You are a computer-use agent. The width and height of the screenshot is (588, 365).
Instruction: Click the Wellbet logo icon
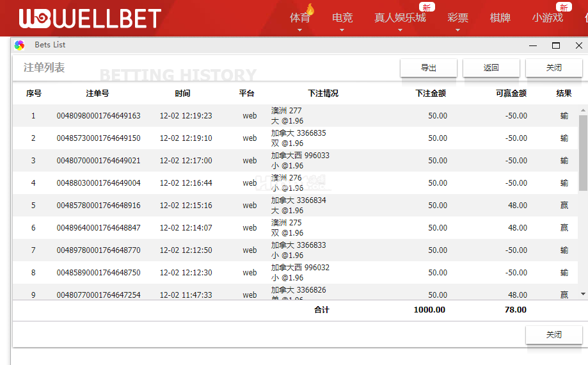click(33, 18)
